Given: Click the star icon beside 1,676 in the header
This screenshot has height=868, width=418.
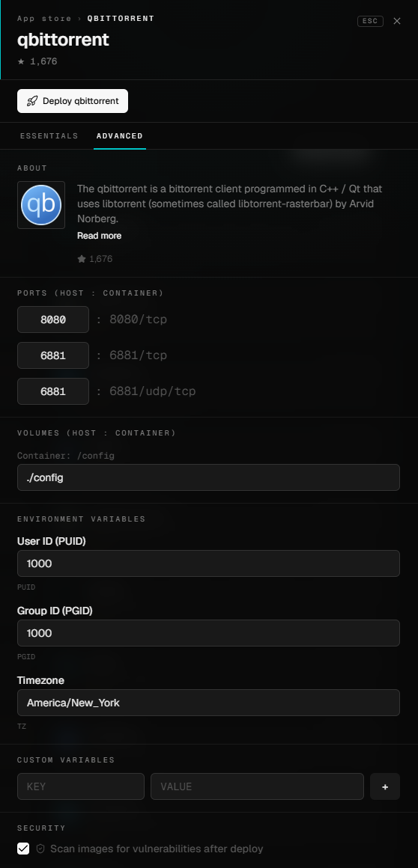Looking at the screenshot, I should (21, 61).
